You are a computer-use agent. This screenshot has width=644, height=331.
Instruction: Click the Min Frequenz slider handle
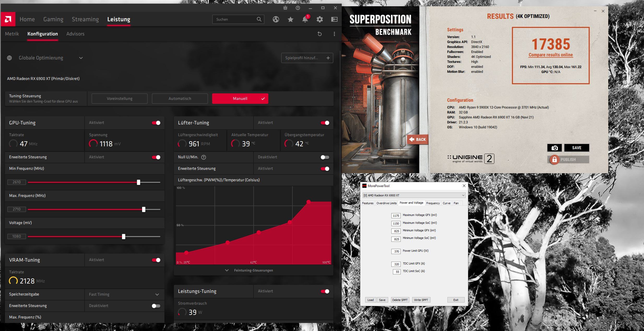coord(139,182)
